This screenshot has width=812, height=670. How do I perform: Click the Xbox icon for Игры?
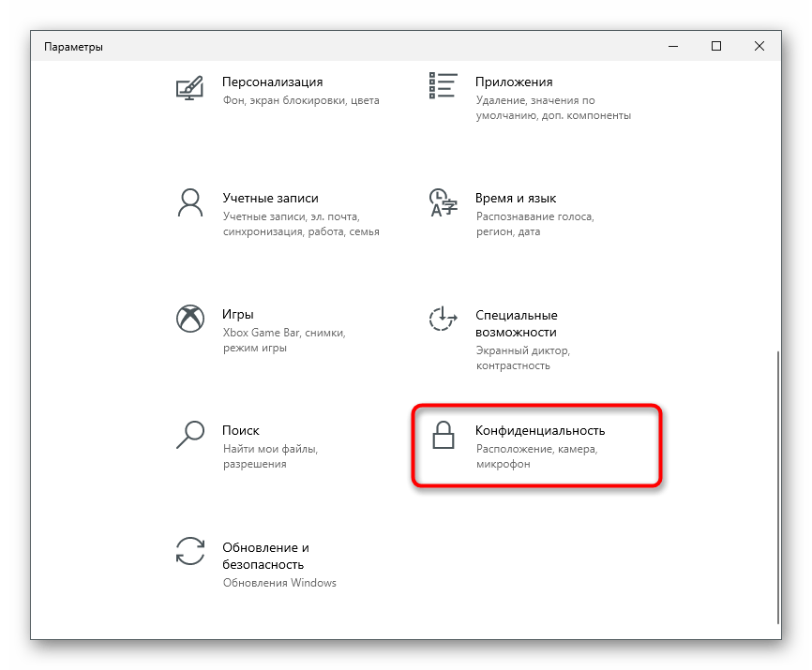[190, 319]
